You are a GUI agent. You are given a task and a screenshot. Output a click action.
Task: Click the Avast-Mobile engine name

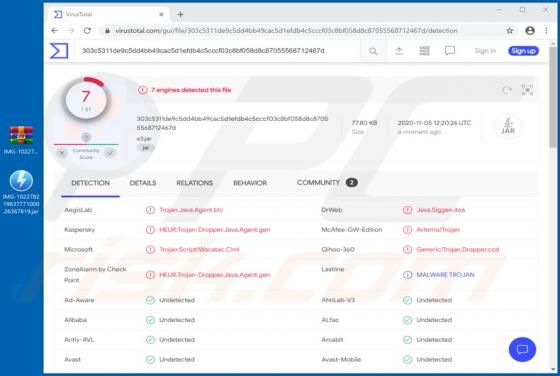coord(341,359)
